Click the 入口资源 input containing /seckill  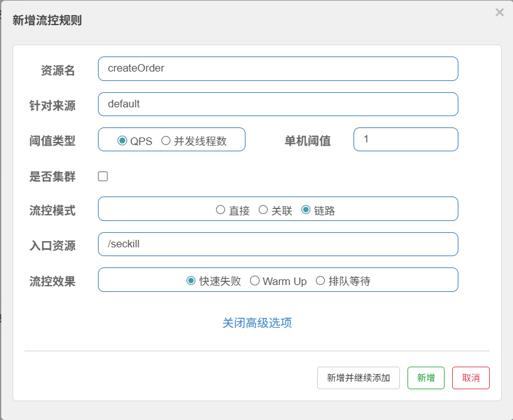click(x=278, y=244)
